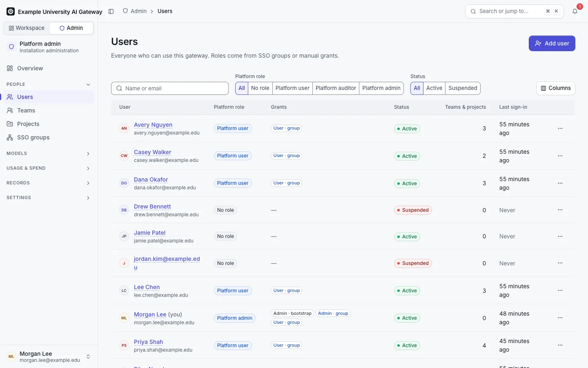
Task: Switch to the Workspace tab
Action: click(27, 28)
